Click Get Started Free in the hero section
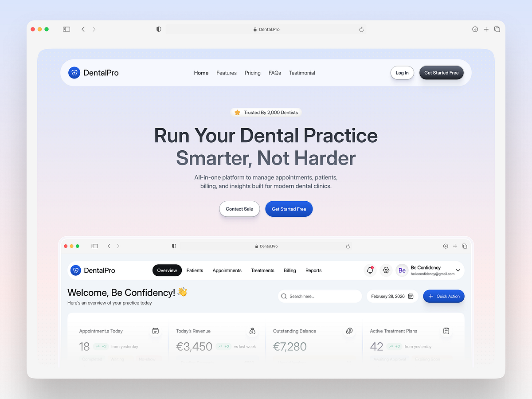 pos(289,208)
